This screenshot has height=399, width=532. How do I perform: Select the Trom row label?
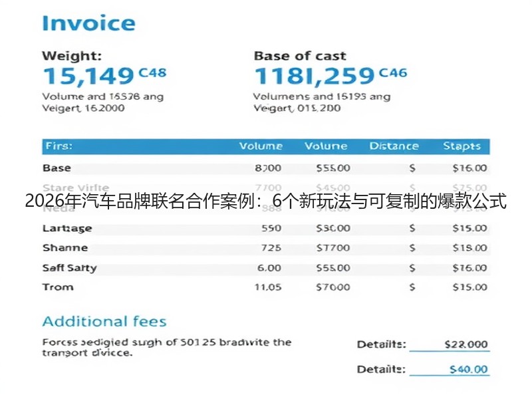coord(58,287)
